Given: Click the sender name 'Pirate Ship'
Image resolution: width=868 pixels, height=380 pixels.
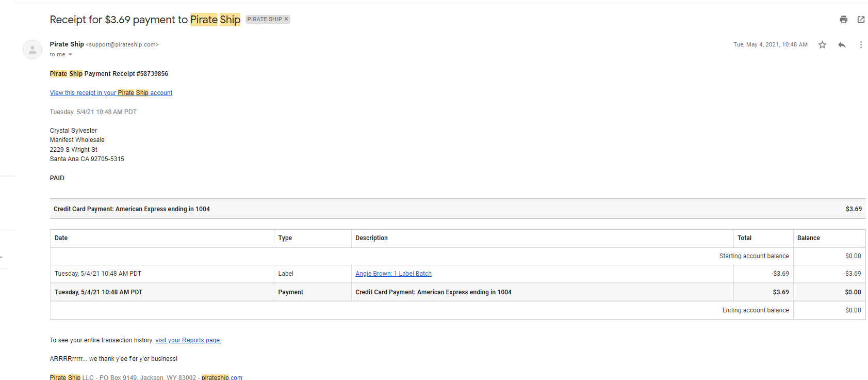Looking at the screenshot, I should tap(67, 44).
